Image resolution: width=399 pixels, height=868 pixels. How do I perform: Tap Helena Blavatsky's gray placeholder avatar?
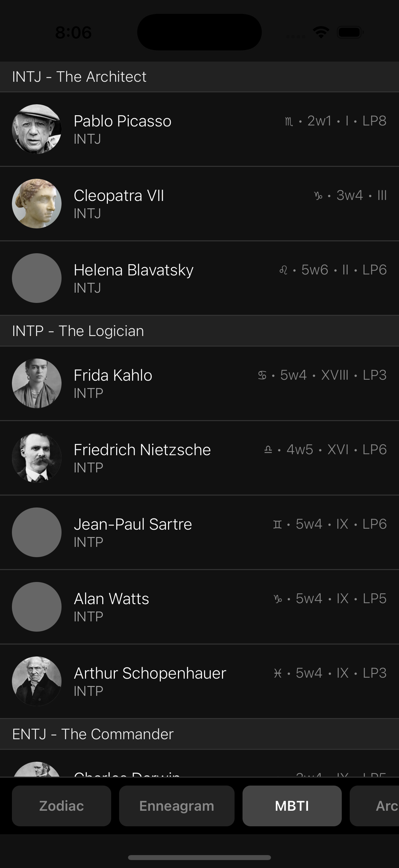click(x=37, y=278)
